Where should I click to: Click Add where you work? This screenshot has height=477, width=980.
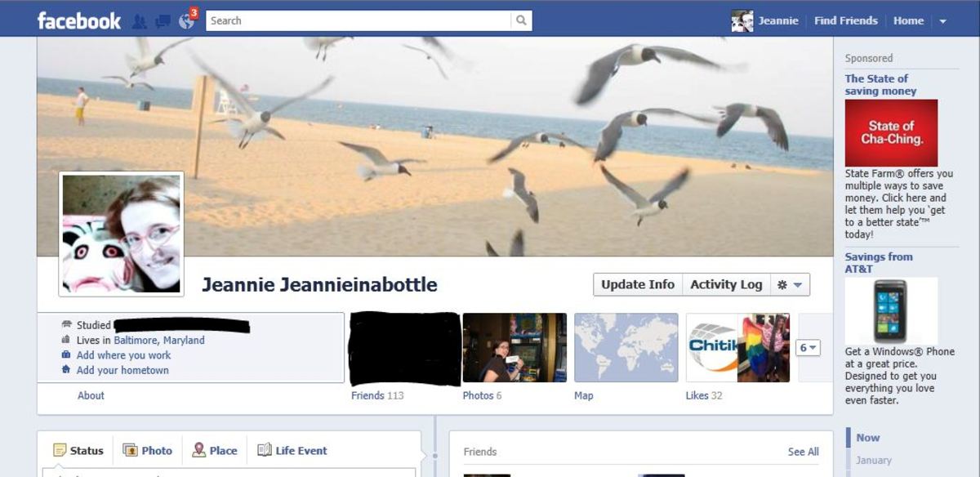[x=123, y=355]
